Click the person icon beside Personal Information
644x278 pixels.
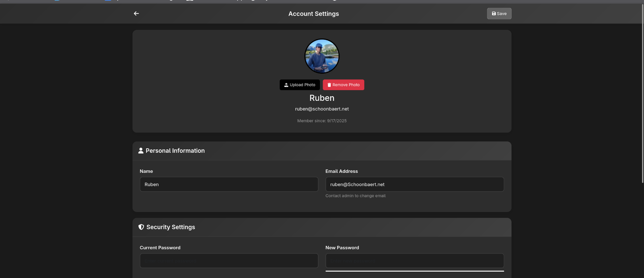(x=141, y=151)
